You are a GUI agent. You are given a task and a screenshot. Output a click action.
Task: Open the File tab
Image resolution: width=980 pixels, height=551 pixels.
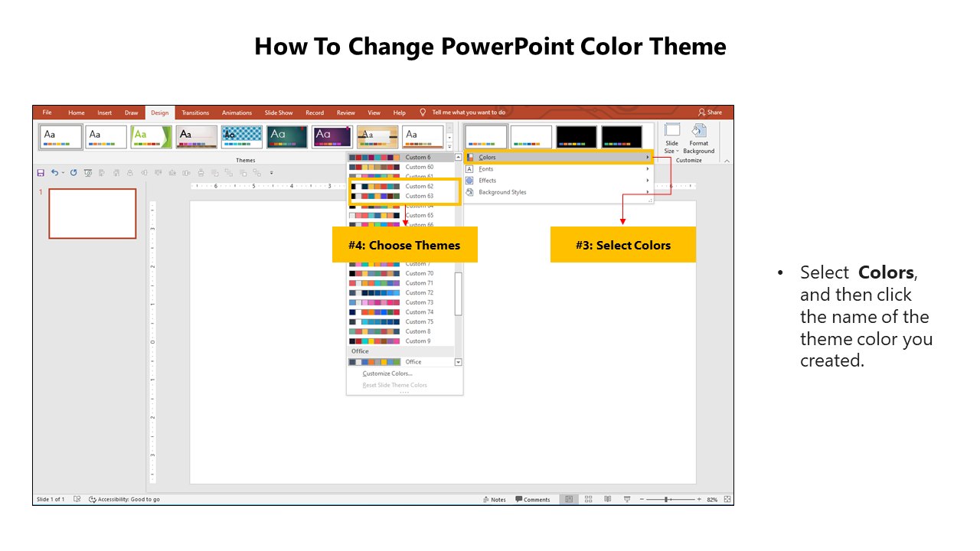(x=47, y=112)
